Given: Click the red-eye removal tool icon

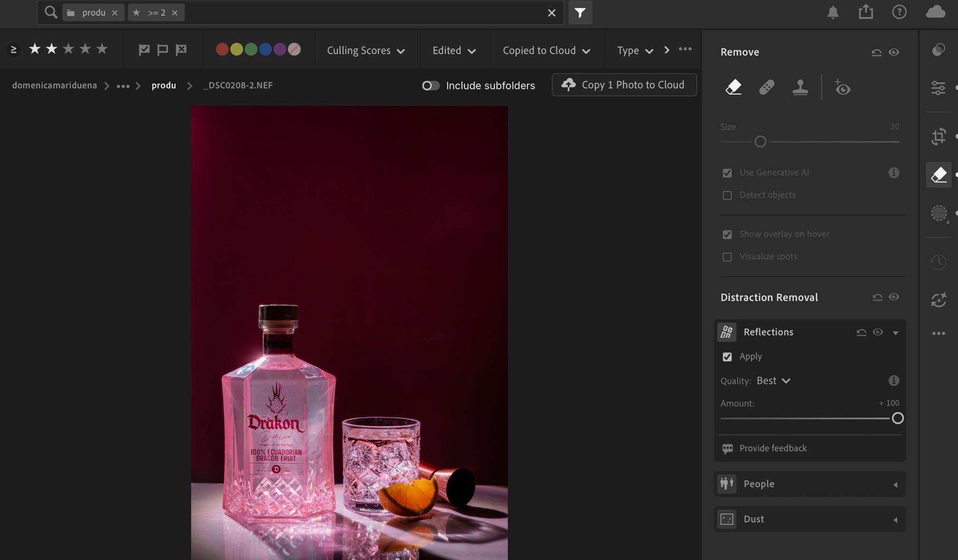Looking at the screenshot, I should click(x=842, y=88).
